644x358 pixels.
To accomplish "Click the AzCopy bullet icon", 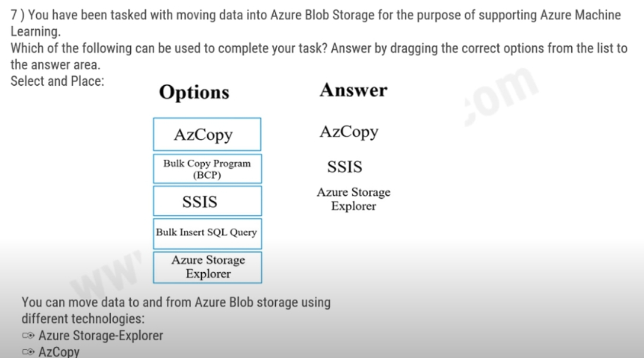I will click(x=28, y=352).
